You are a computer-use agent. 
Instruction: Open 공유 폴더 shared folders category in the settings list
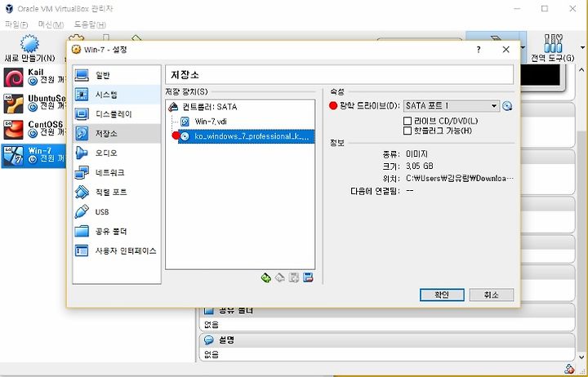(x=117, y=231)
